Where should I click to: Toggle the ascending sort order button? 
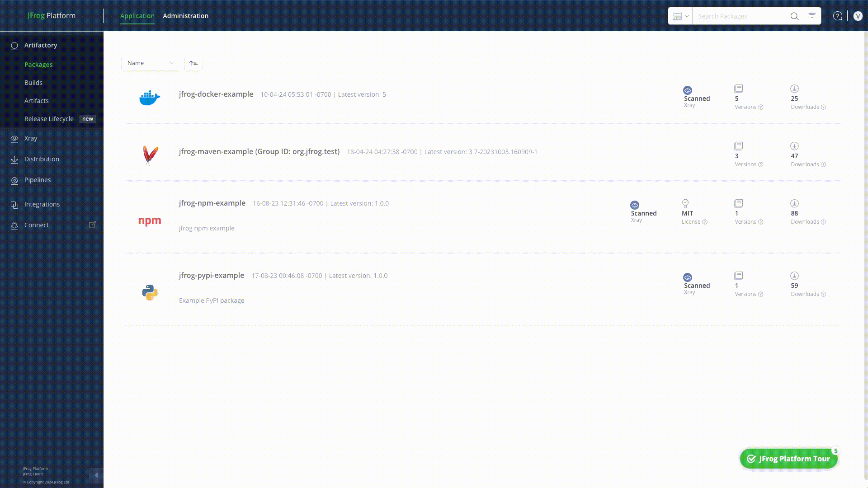193,63
